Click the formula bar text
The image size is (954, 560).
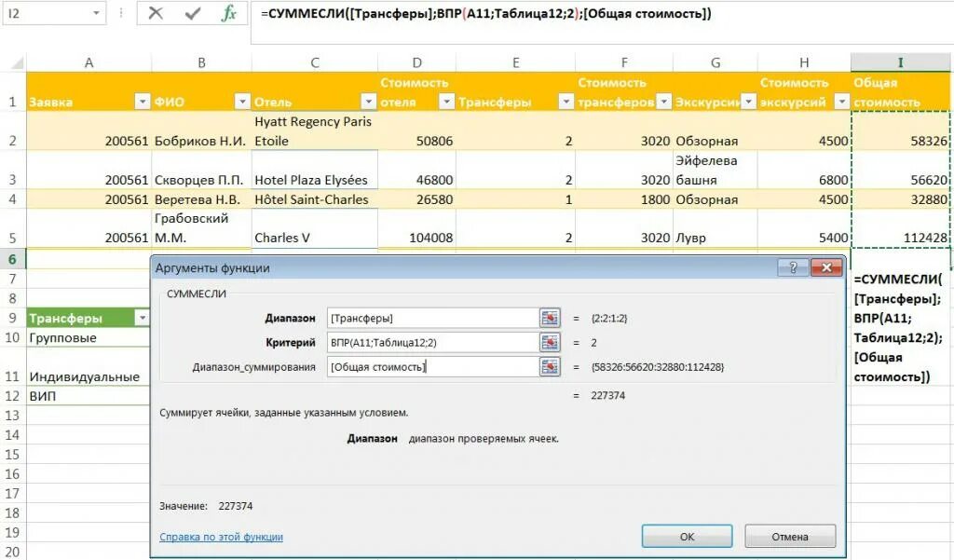click(485, 13)
